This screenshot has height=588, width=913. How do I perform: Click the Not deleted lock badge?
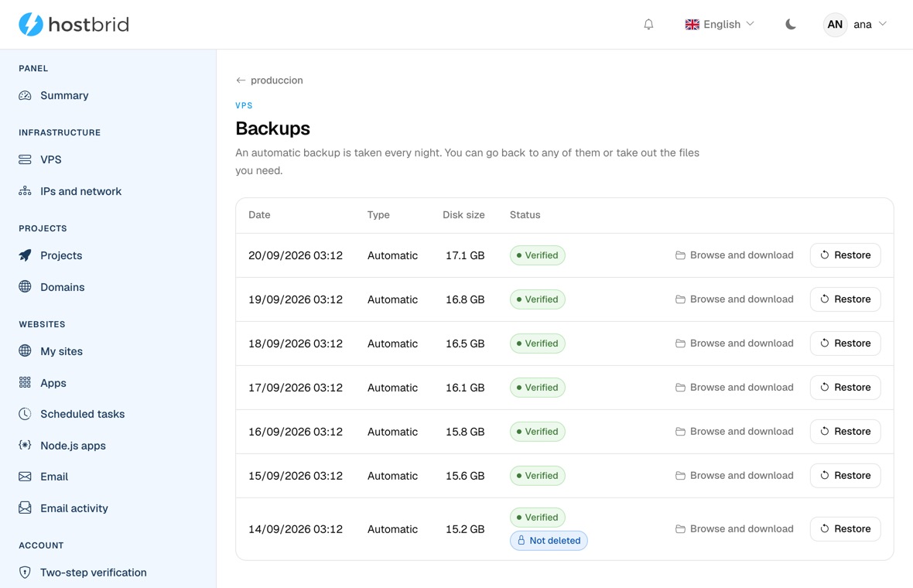[x=549, y=540]
